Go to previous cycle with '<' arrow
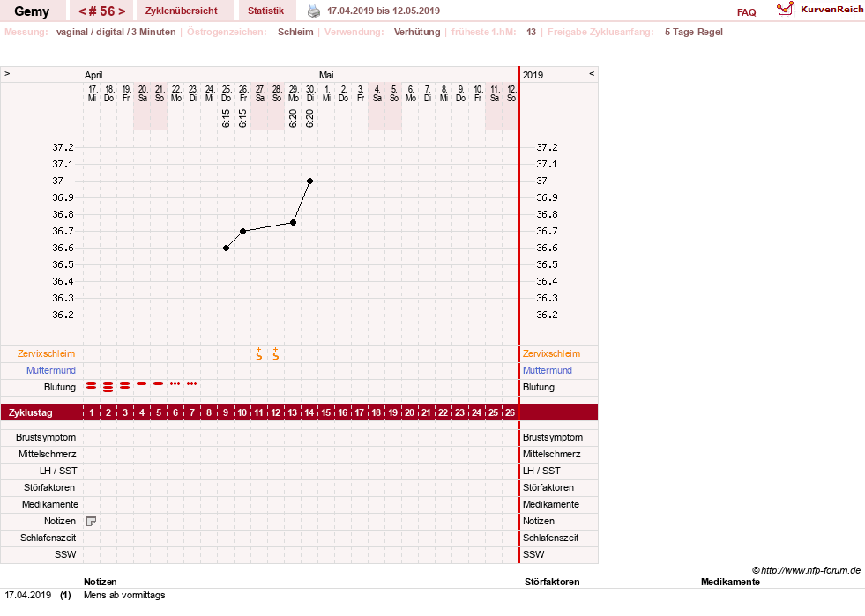This screenshot has width=865, height=616. [x=82, y=11]
